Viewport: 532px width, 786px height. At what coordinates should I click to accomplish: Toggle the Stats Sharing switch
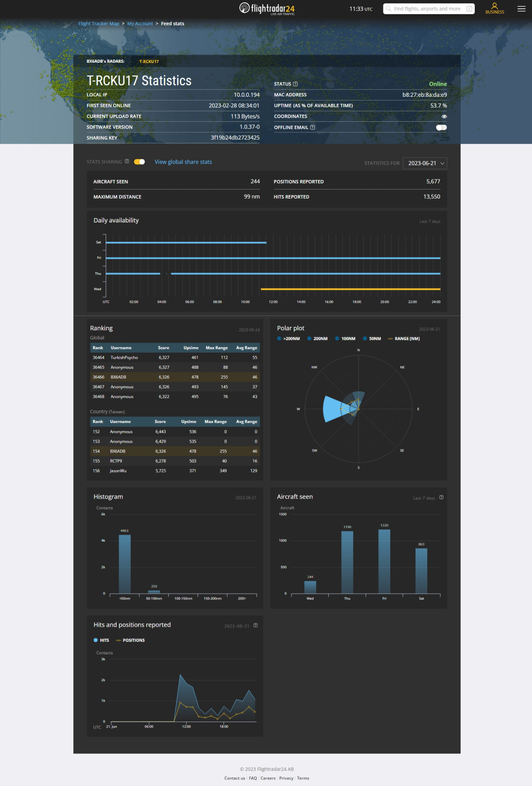click(139, 162)
